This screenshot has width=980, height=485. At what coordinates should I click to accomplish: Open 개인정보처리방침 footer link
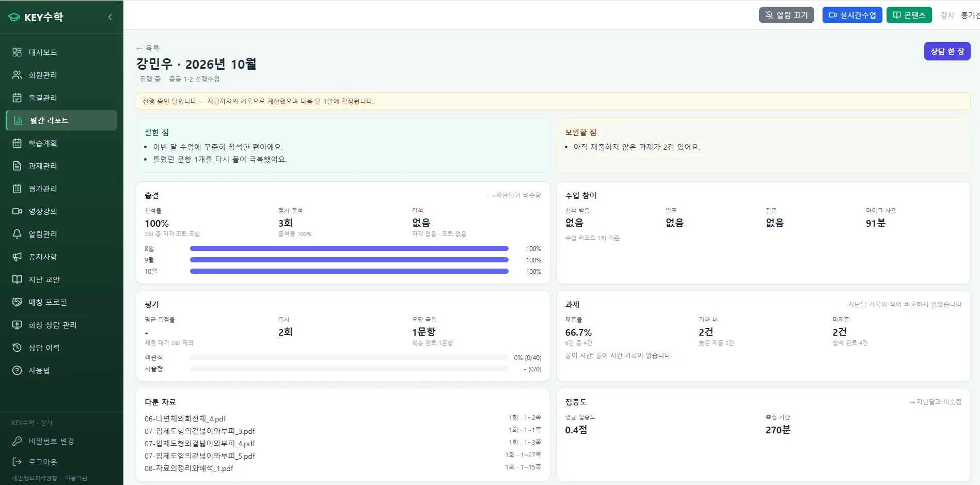(35, 478)
